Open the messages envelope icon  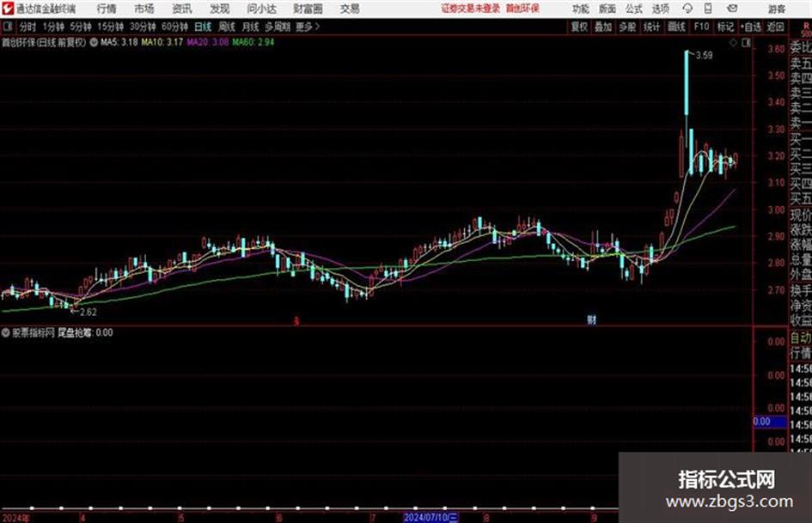(x=732, y=9)
